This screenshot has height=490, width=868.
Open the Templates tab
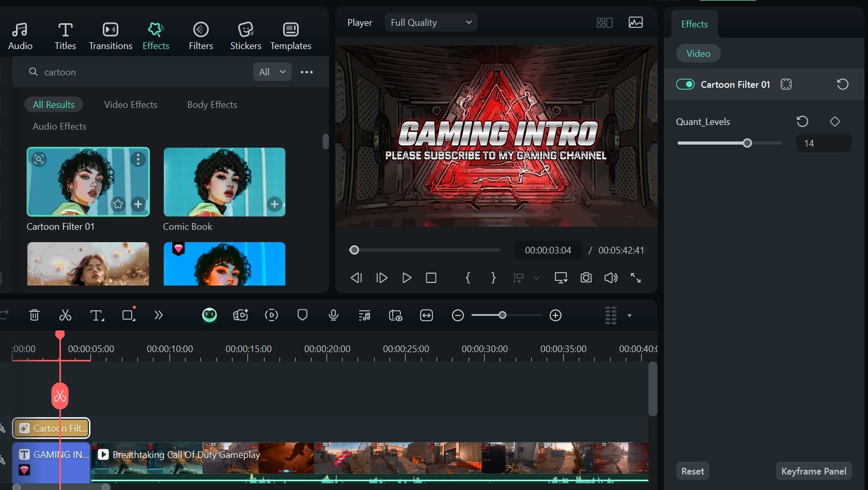click(291, 36)
